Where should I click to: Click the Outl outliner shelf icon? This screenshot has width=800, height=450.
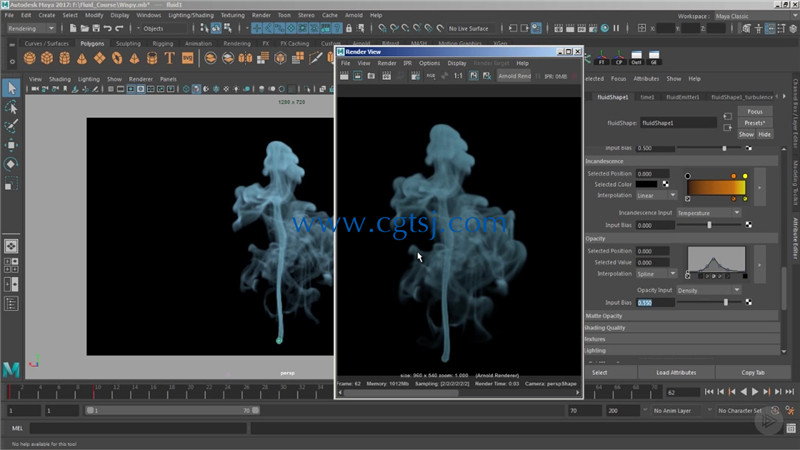(636, 57)
